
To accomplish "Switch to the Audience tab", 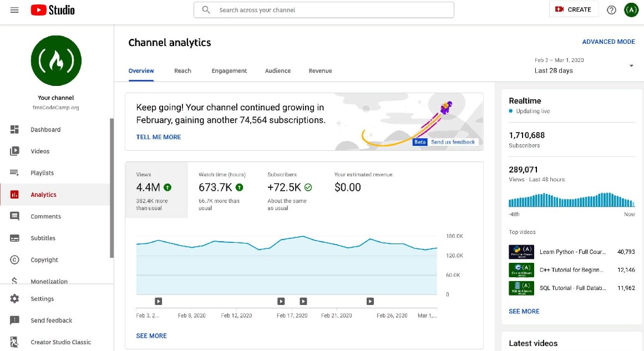I will [x=278, y=71].
